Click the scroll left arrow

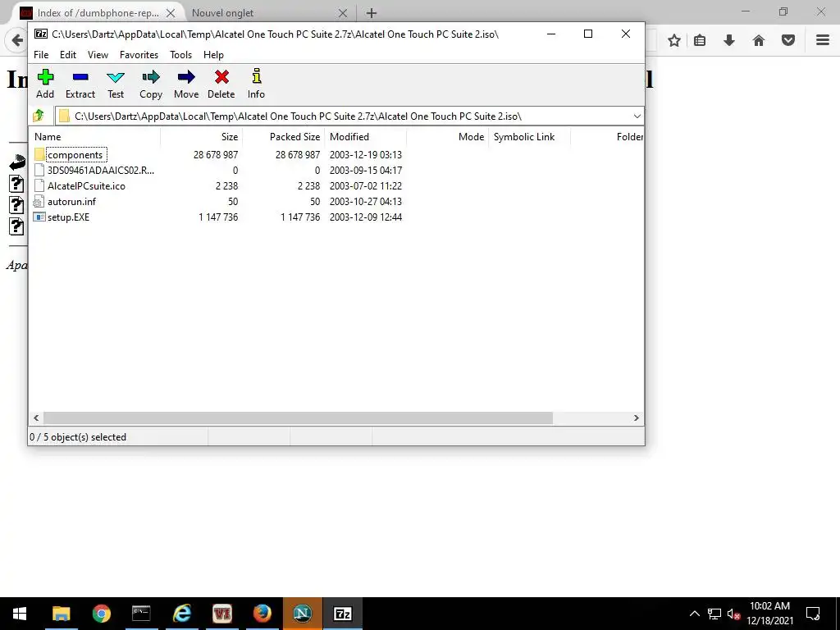tap(36, 418)
